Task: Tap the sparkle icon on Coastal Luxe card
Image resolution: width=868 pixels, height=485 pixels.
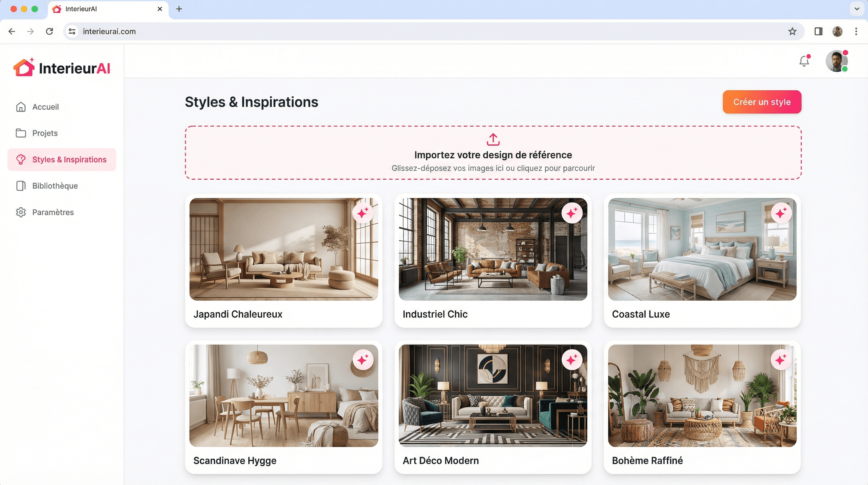Action: click(781, 213)
